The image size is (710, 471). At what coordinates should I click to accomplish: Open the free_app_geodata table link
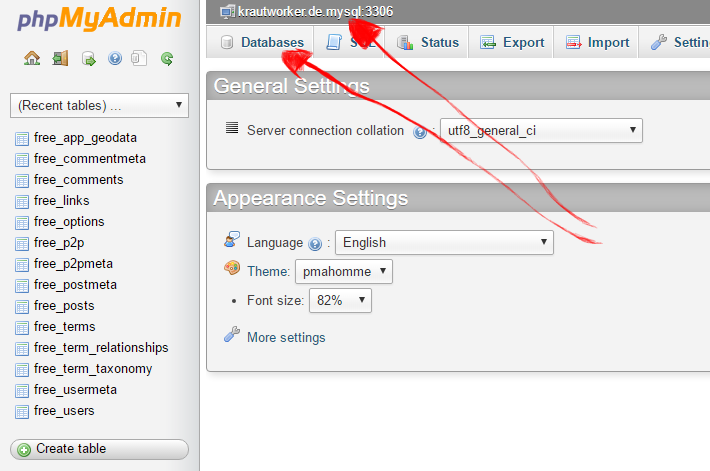(85, 138)
